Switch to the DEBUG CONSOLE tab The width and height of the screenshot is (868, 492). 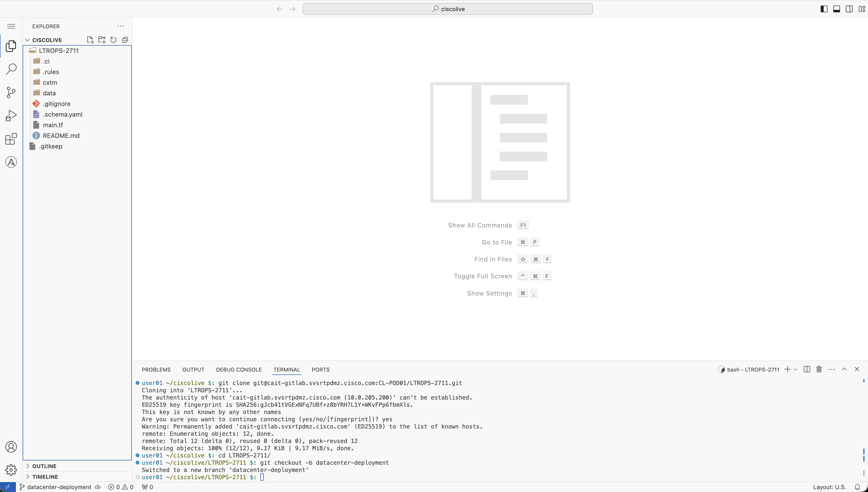239,370
